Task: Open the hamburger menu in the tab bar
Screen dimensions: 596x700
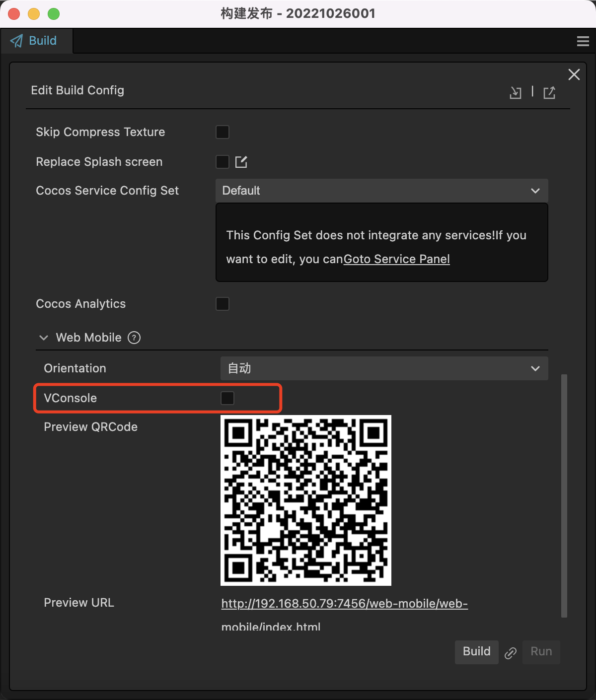Action: [583, 41]
